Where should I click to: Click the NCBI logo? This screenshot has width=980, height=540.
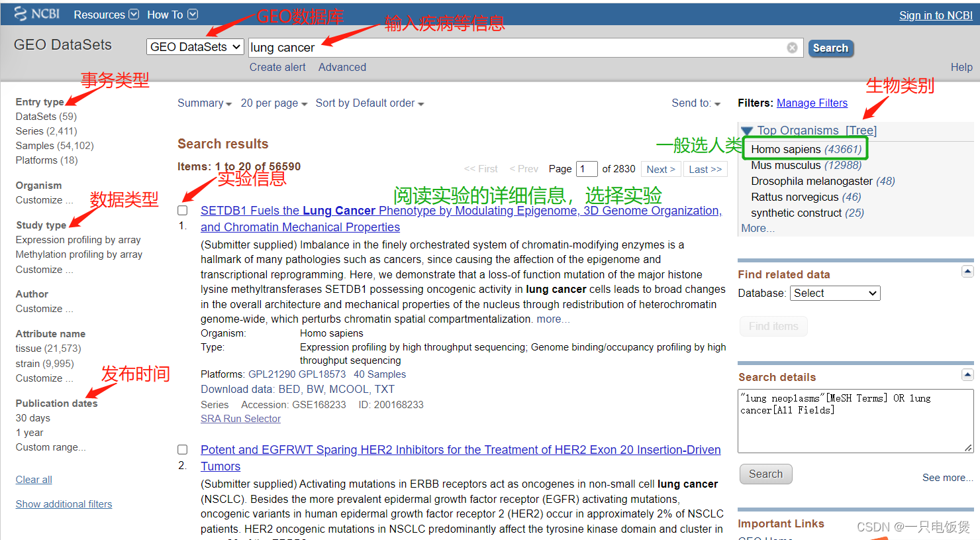[x=37, y=14]
